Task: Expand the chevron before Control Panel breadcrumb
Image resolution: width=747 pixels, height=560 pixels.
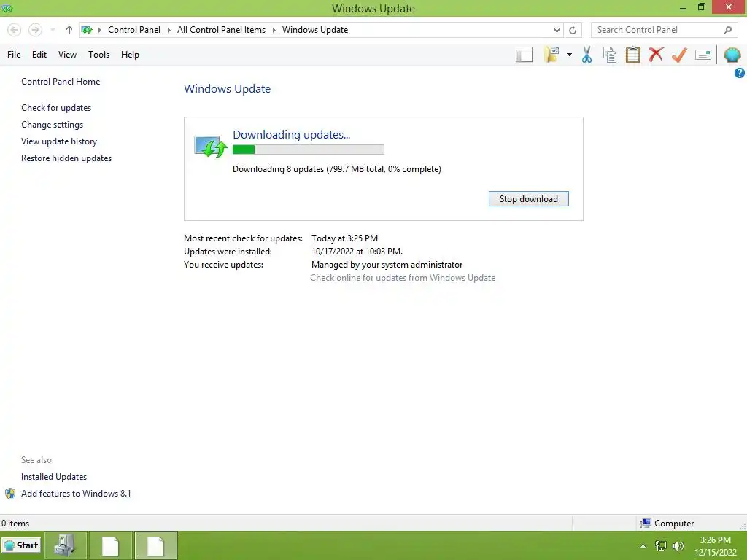Action: click(100, 30)
